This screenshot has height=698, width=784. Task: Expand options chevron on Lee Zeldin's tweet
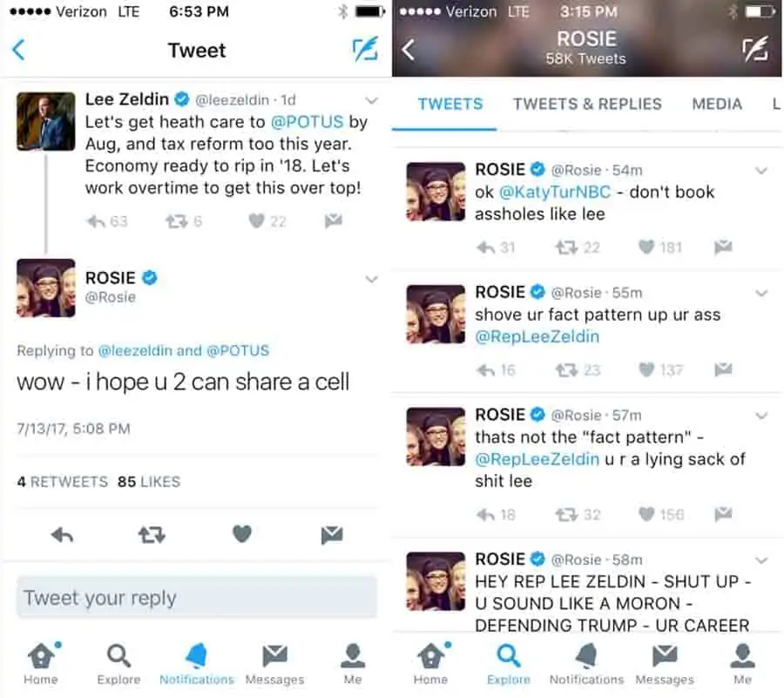pos(371,100)
